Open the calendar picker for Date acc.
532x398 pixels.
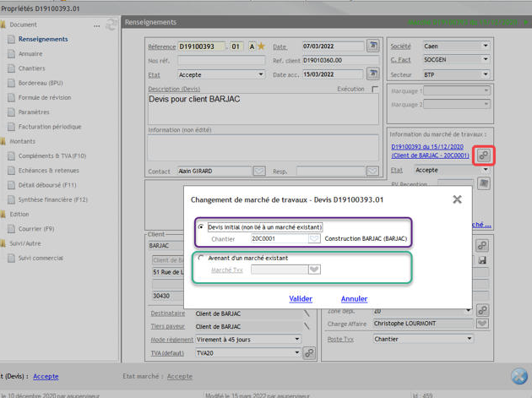pos(373,74)
